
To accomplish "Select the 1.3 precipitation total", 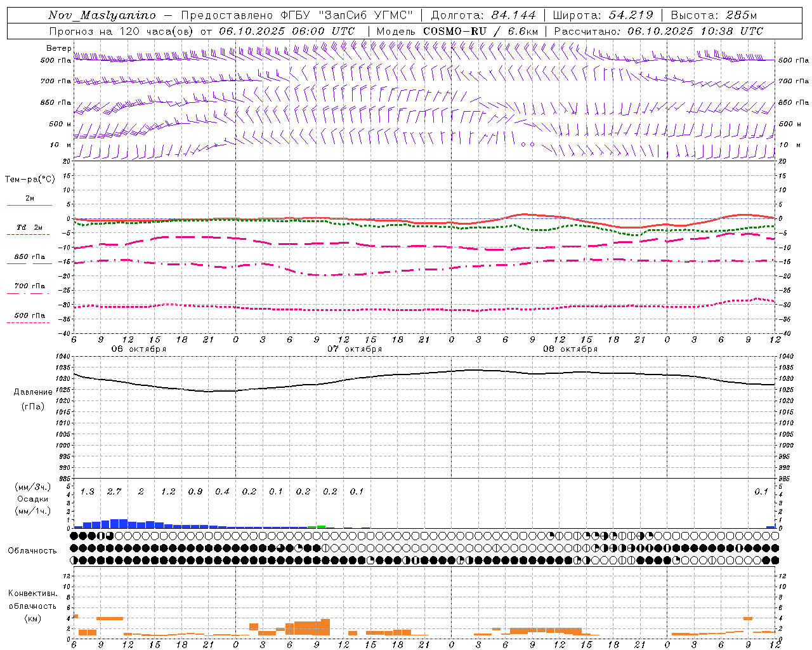I will click(x=88, y=491).
